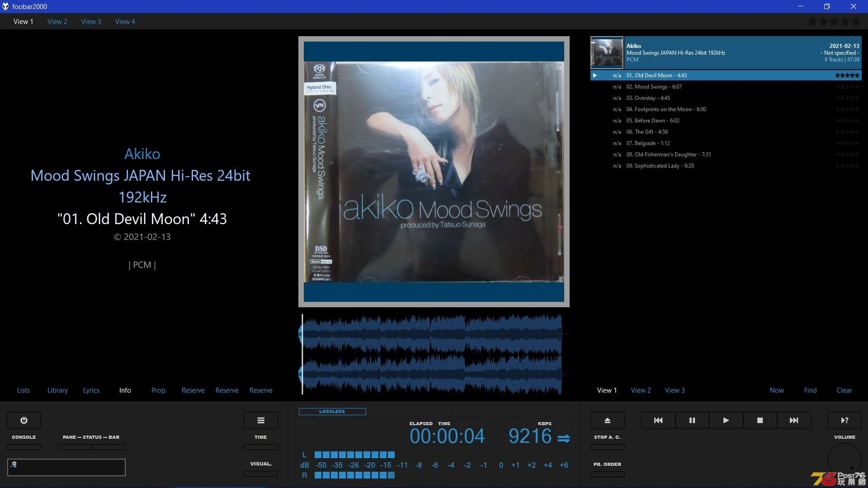Viewport: 868px width, 488px height.
Task: Switch playlist pane to View 3
Action: click(x=675, y=390)
